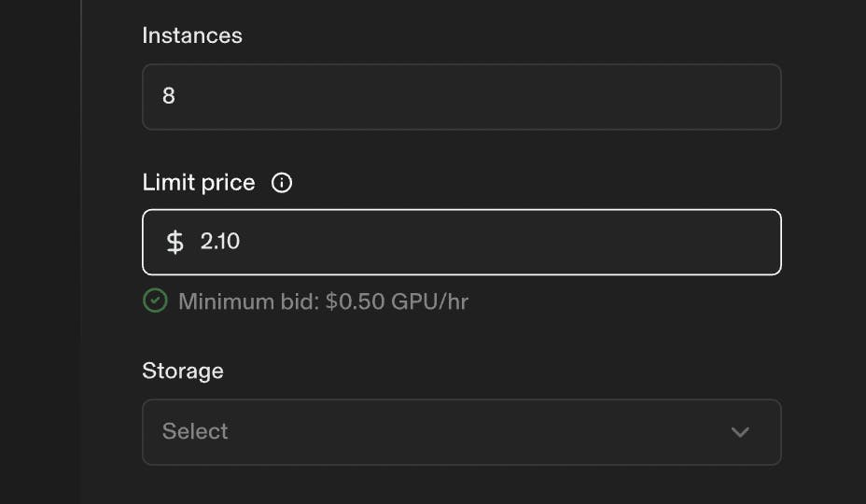The height and width of the screenshot is (504, 866).
Task: Click the $0.50 GPU/hr text
Action: [397, 301]
